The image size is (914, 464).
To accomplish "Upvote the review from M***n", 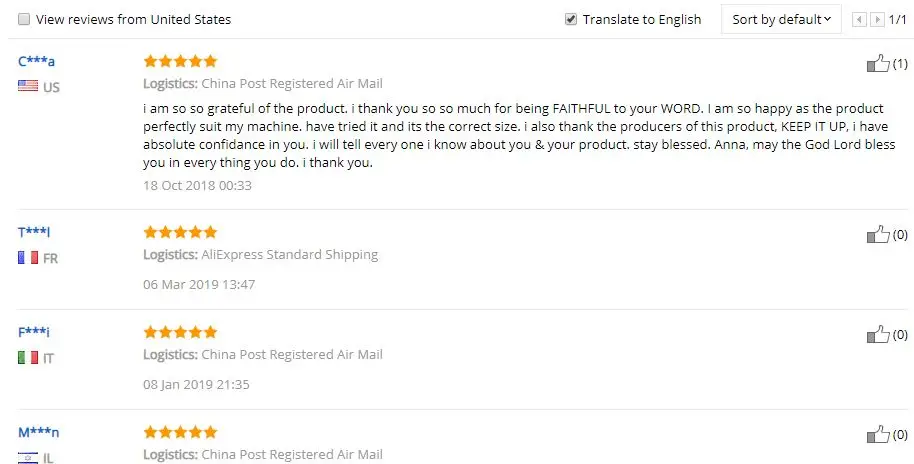I will point(877,435).
